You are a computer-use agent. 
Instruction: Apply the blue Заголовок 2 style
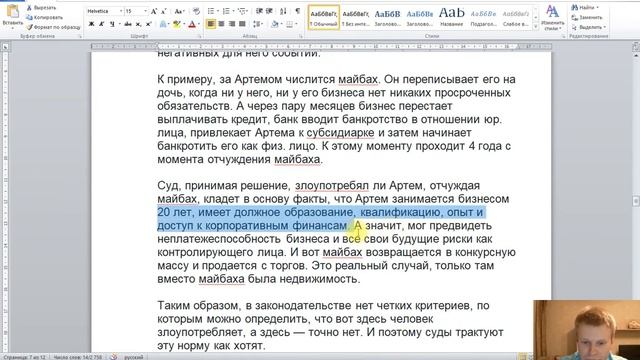[x=419, y=18]
